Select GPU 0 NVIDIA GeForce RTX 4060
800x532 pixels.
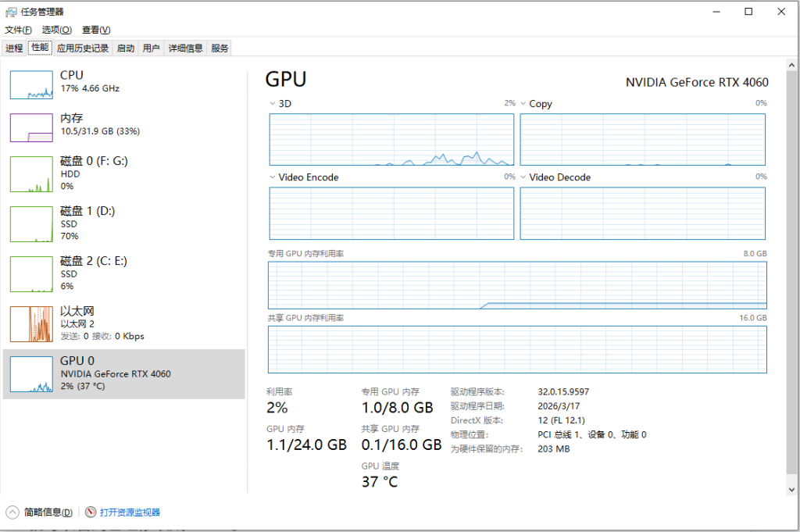point(115,373)
